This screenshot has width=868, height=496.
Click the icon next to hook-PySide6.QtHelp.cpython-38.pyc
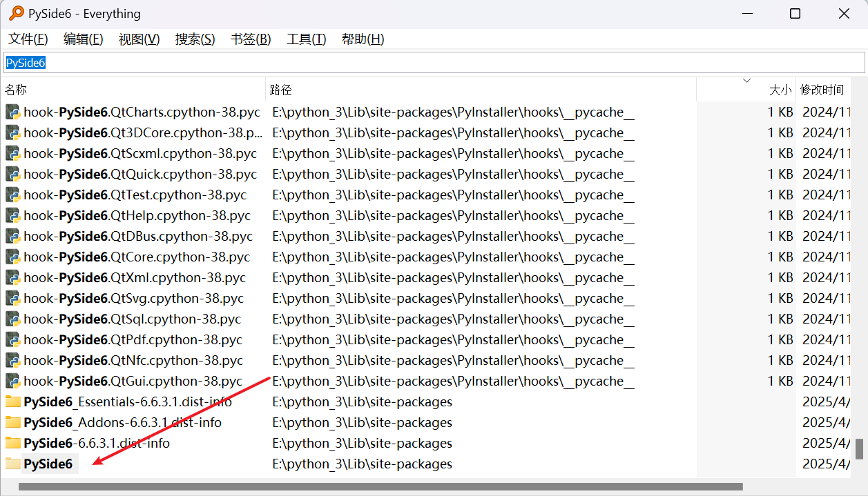[x=12, y=215]
